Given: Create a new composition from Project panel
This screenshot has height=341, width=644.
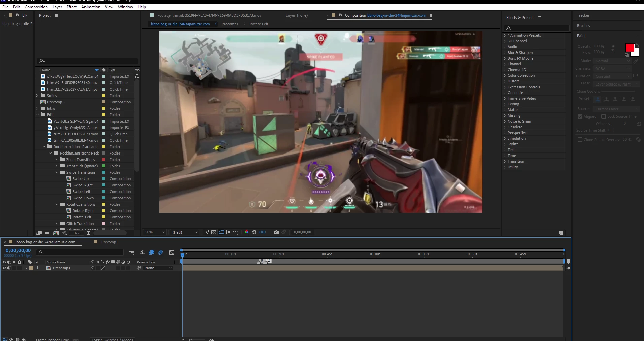Looking at the screenshot, I should pos(56,233).
